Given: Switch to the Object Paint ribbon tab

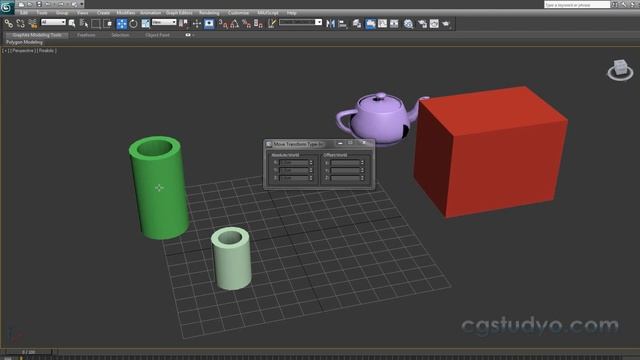Looking at the screenshot, I should coord(158,35).
